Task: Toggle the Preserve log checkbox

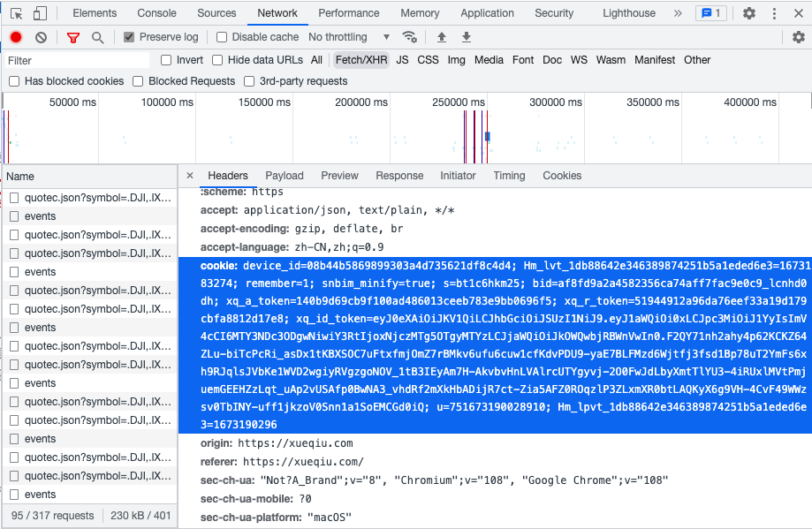Action: pos(129,37)
